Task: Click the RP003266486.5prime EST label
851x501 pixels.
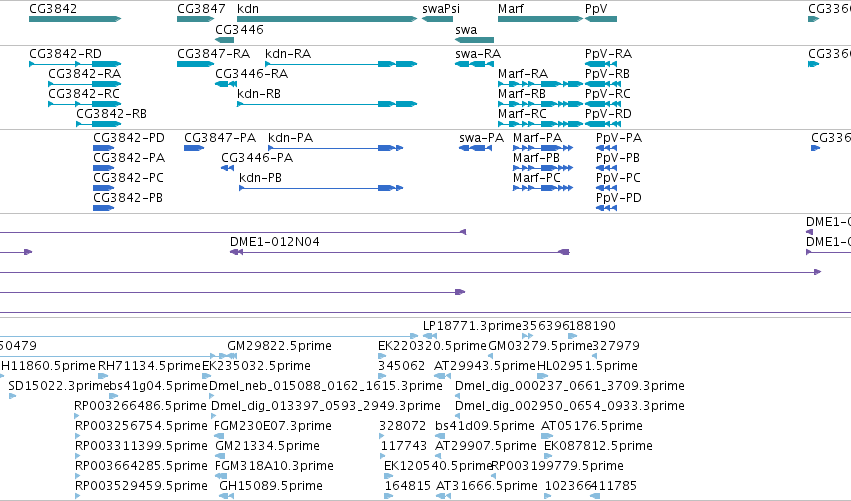Action: [141, 406]
